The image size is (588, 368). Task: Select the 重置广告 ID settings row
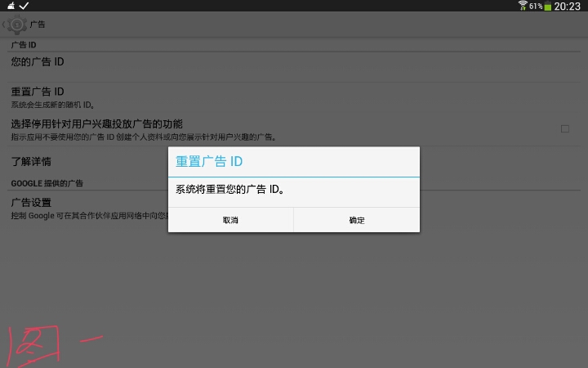pos(38,92)
